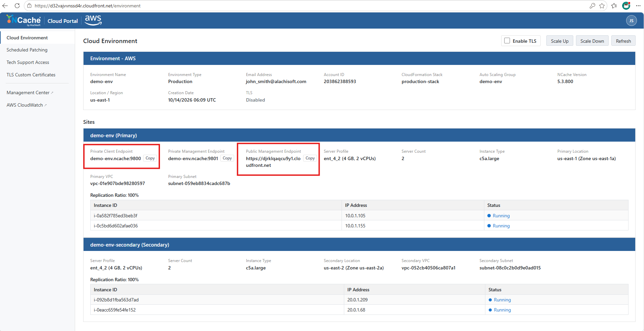This screenshot has width=644, height=331.
Task: Open TLS Custom Certificates page
Action: point(31,75)
